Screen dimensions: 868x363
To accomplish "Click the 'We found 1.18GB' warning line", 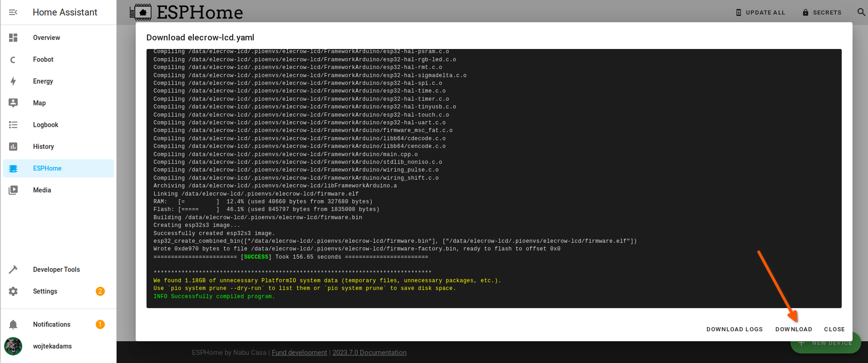I will coord(327,281).
